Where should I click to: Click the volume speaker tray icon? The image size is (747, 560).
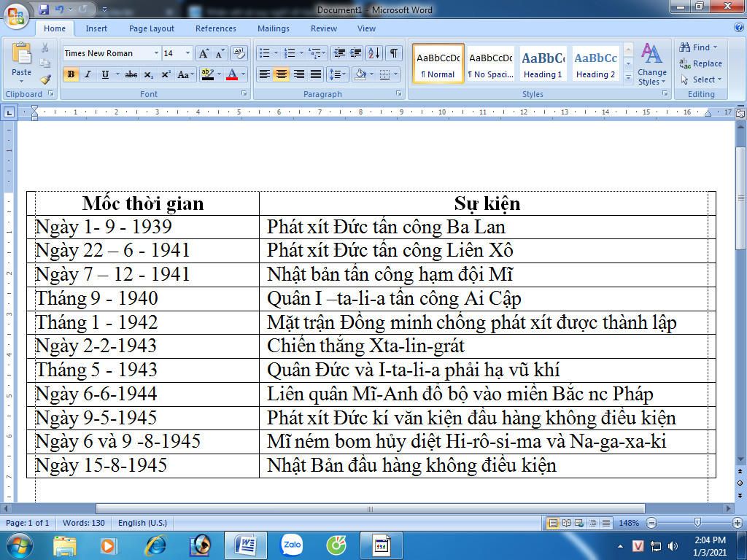pyautogui.click(x=673, y=545)
